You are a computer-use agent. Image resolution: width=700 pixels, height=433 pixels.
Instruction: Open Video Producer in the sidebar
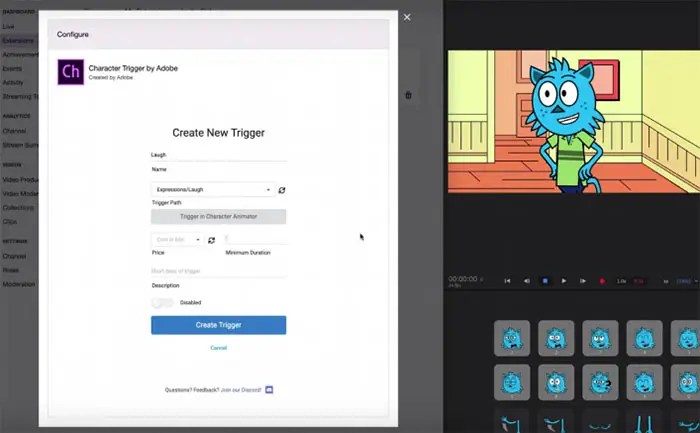click(20, 179)
